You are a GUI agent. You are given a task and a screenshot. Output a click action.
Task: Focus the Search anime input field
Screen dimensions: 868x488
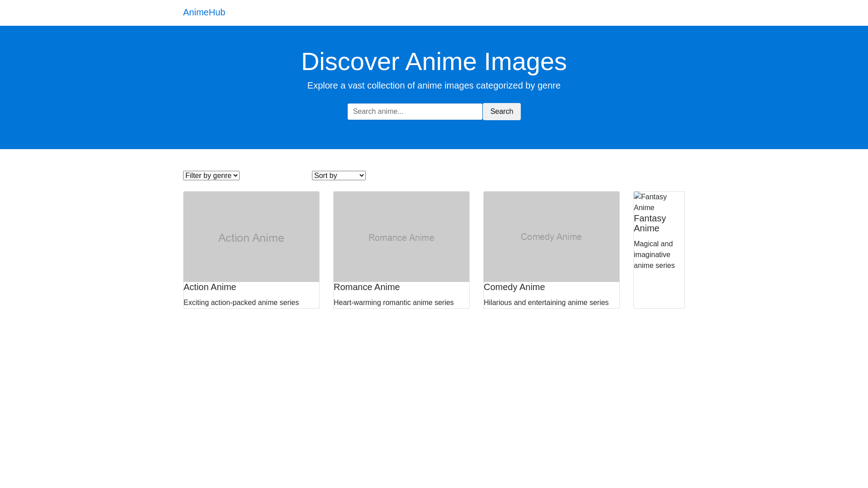(x=415, y=112)
